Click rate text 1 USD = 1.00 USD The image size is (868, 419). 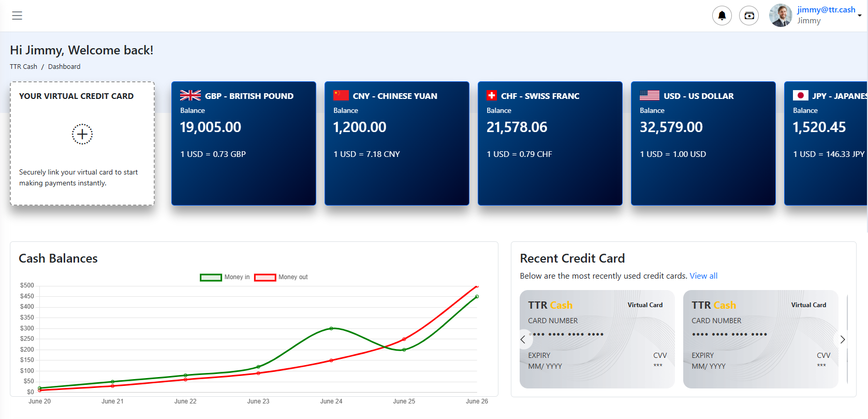pos(673,154)
